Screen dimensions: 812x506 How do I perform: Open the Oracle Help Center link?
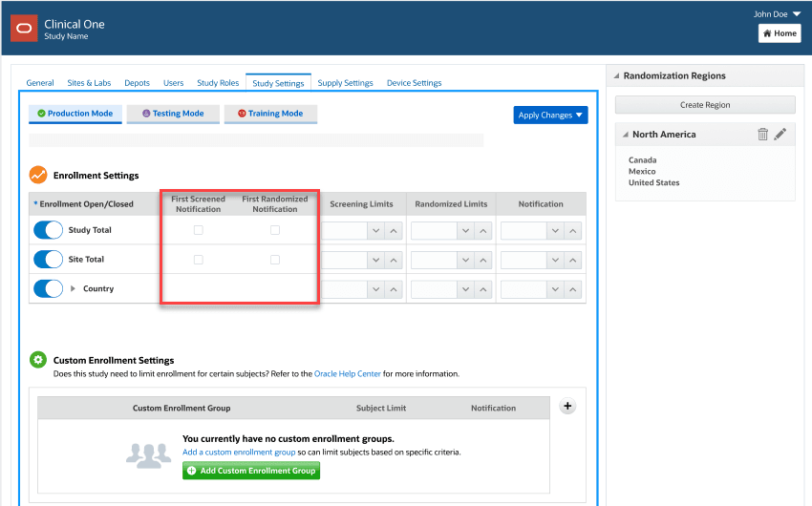pos(348,373)
